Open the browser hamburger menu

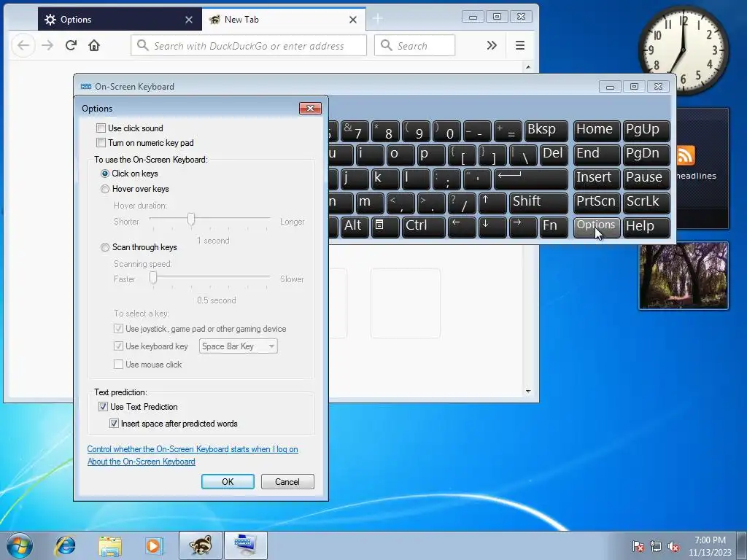pos(520,46)
